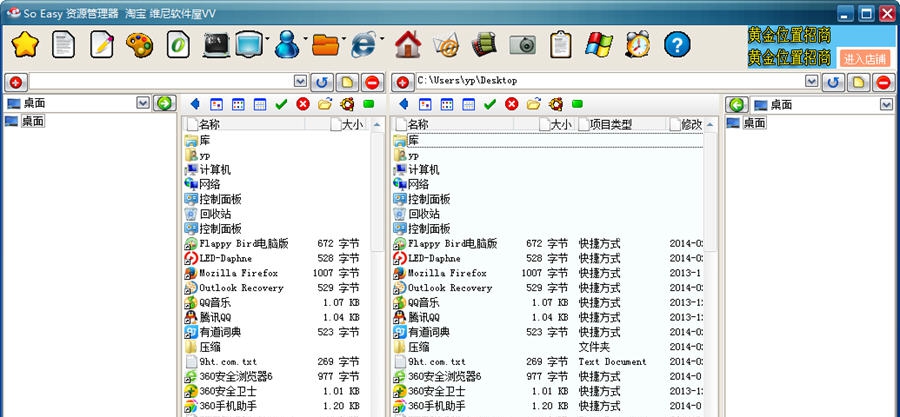The height and width of the screenshot is (417, 900).
Task: Go back using left pane blue arrow
Action: (x=195, y=104)
